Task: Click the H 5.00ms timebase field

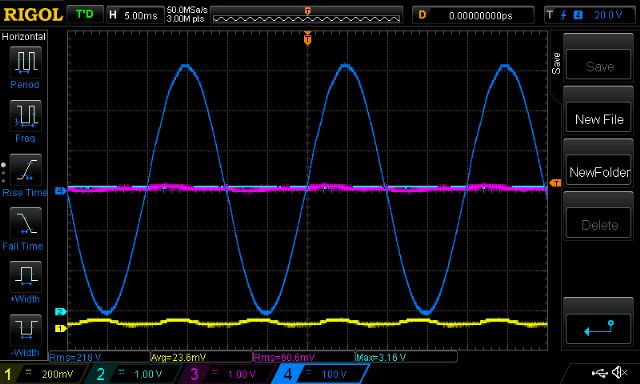Action: pyautogui.click(x=134, y=16)
